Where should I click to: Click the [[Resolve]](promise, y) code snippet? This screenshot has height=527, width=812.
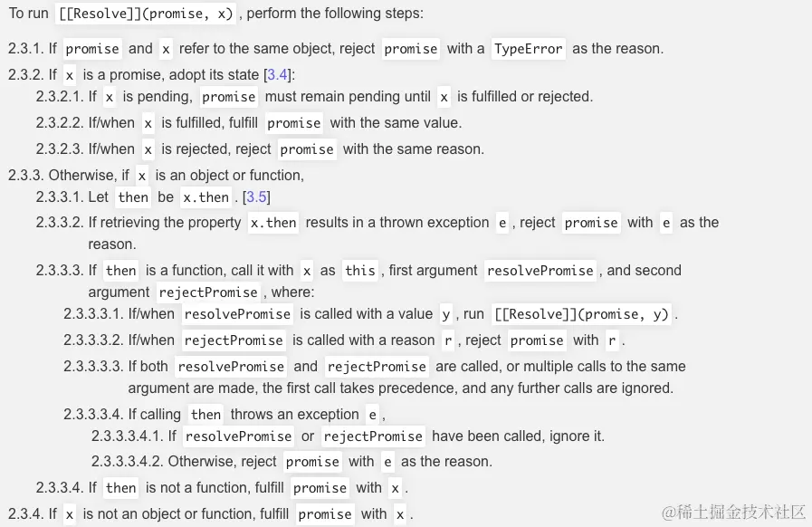(582, 314)
